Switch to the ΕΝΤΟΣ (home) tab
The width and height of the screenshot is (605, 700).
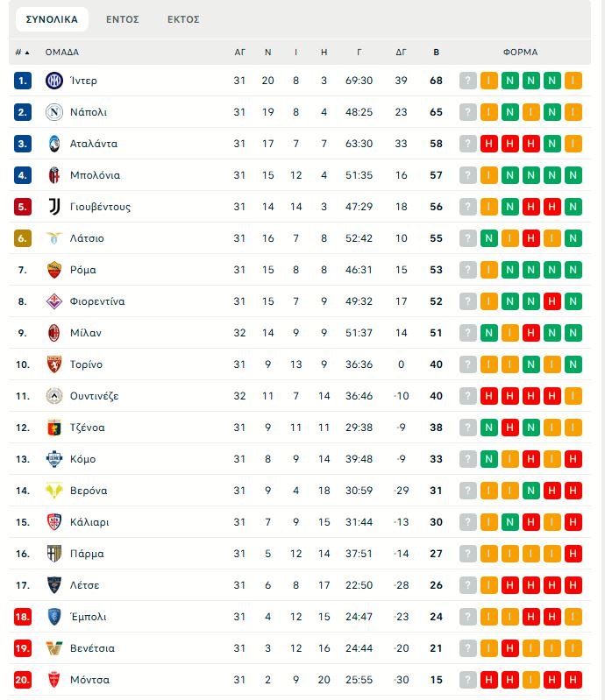coord(123,19)
